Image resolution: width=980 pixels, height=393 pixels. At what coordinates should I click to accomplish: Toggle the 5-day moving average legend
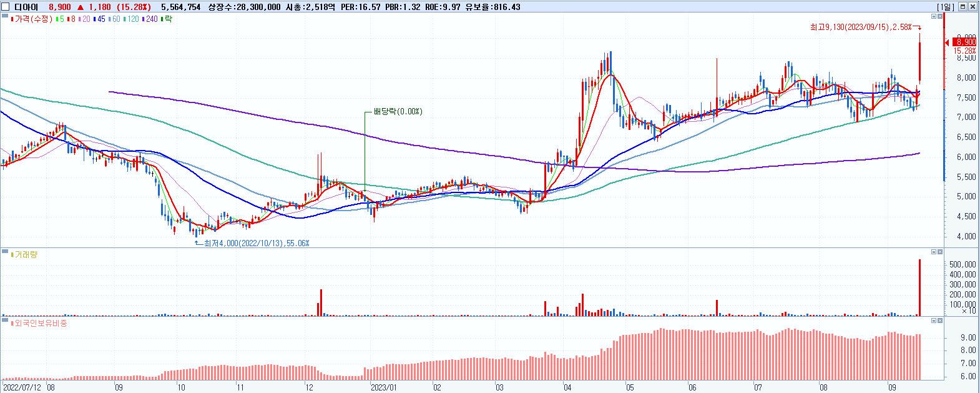(60, 19)
